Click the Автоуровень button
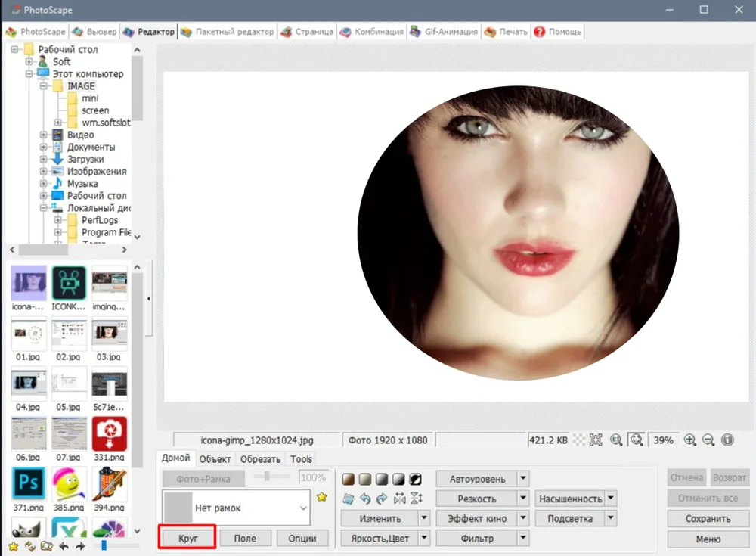The width and height of the screenshot is (756, 556). [x=477, y=479]
